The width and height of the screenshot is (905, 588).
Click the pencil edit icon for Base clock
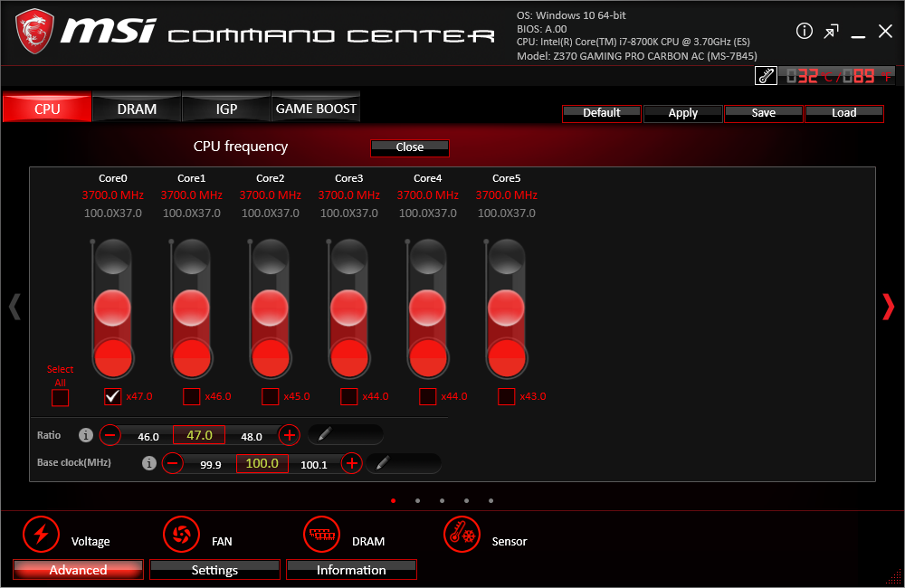[x=383, y=462]
